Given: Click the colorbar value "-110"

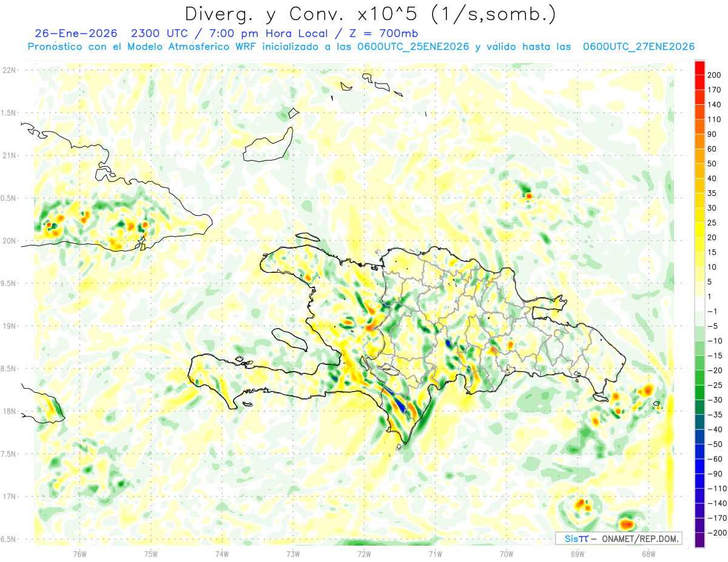Looking at the screenshot, I should 718,488.
